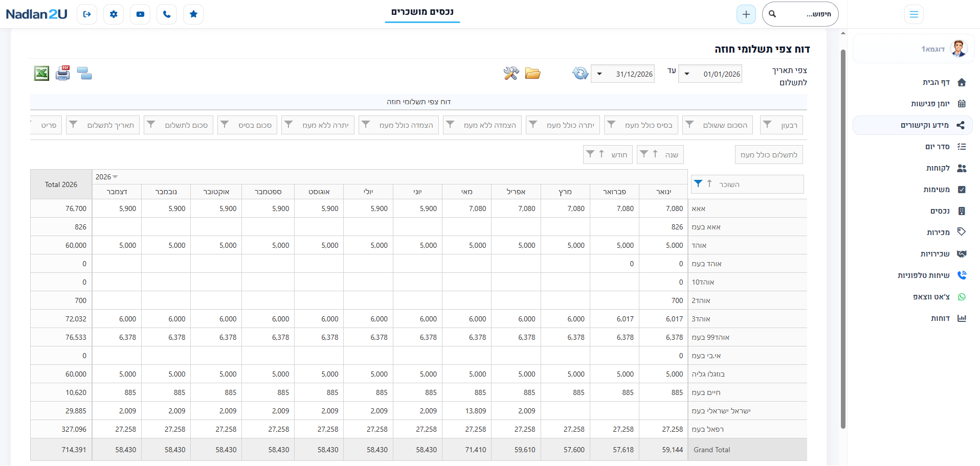Open משימות in sidebar

tap(913, 190)
